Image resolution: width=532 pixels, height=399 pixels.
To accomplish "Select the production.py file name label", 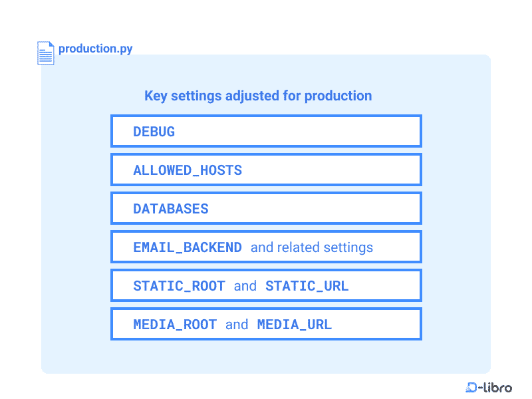I will [95, 49].
